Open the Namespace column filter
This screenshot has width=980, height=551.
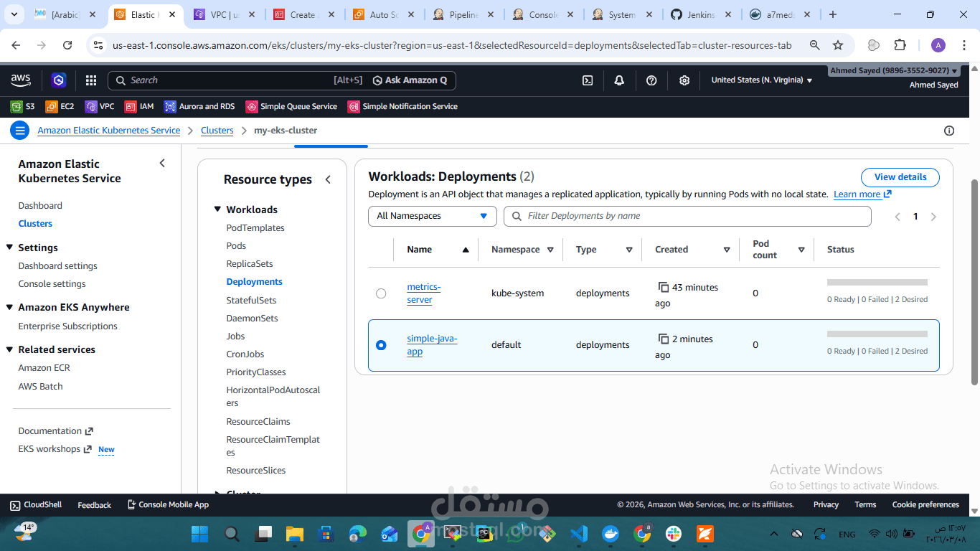click(550, 250)
